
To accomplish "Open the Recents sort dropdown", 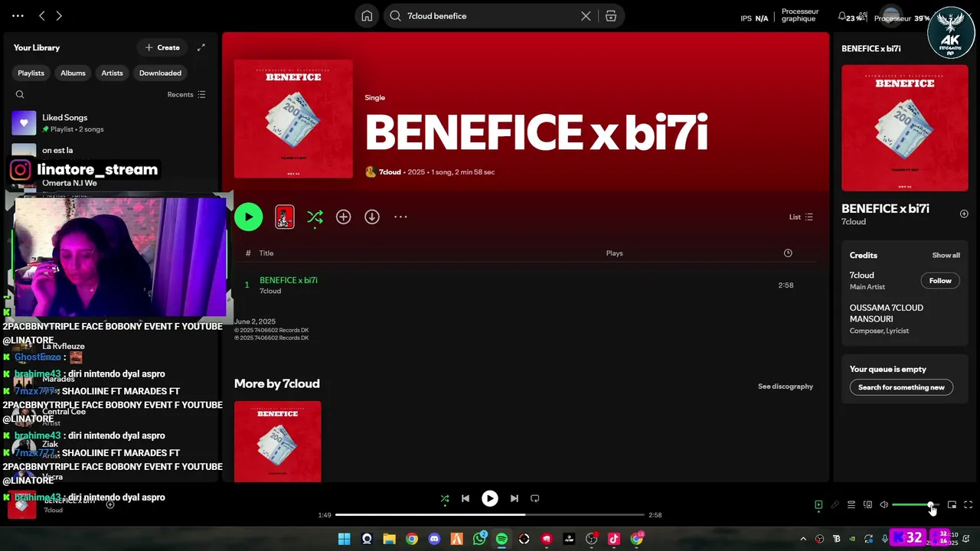I will click(x=186, y=95).
